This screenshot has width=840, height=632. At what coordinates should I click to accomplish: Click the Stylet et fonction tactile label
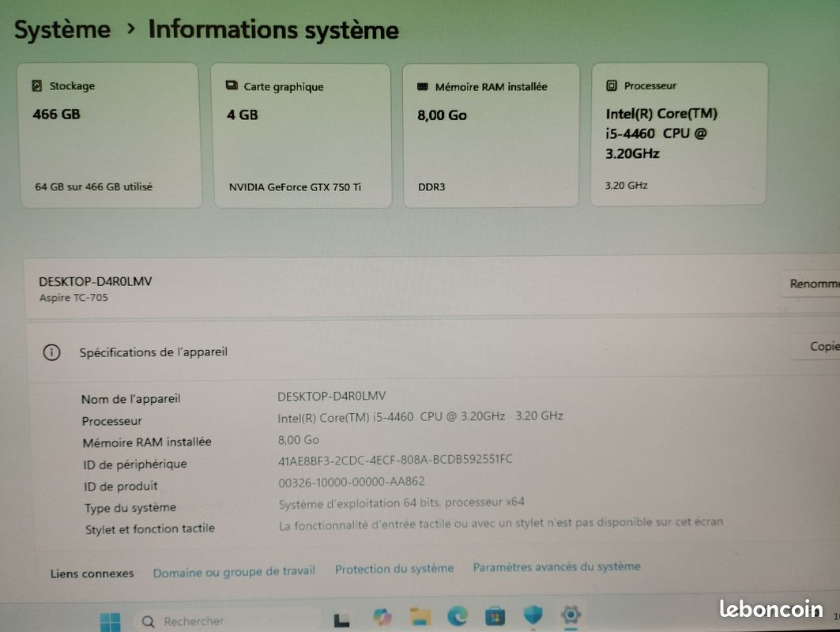pos(150,529)
